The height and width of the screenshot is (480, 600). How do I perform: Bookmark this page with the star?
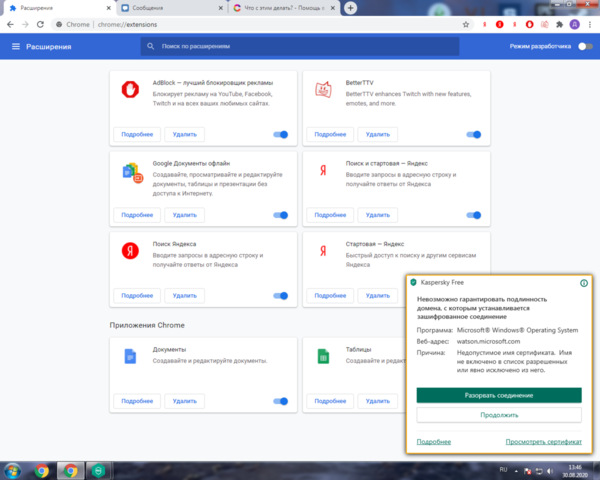[x=466, y=24]
